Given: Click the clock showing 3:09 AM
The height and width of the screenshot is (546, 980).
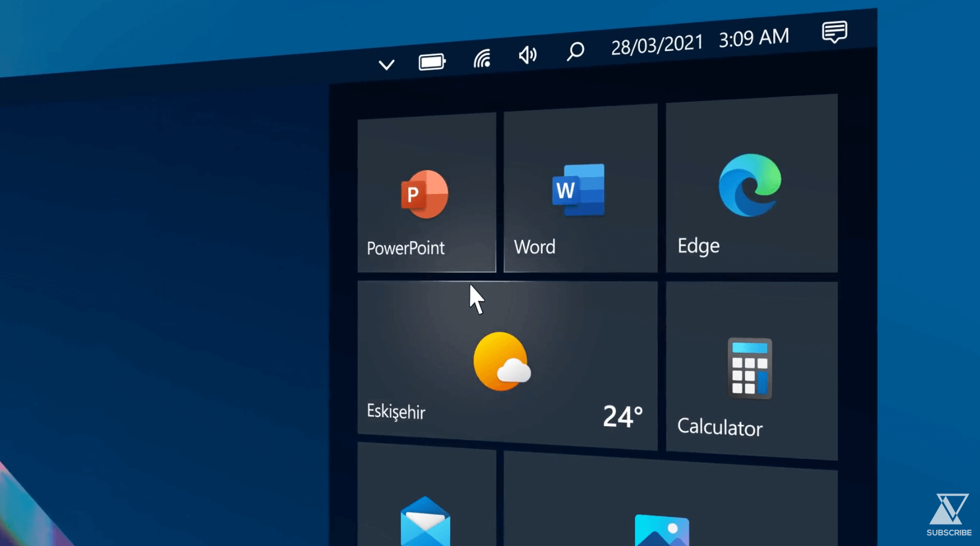Looking at the screenshot, I should click(754, 38).
